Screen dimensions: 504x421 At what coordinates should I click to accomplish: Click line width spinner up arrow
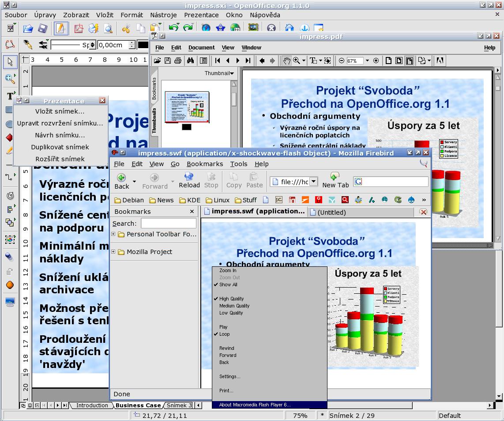coord(132,42)
